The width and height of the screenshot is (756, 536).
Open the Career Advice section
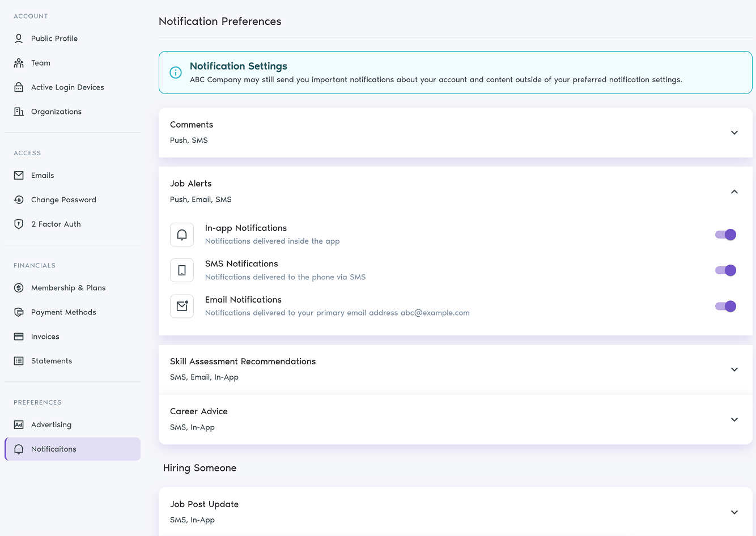point(734,419)
